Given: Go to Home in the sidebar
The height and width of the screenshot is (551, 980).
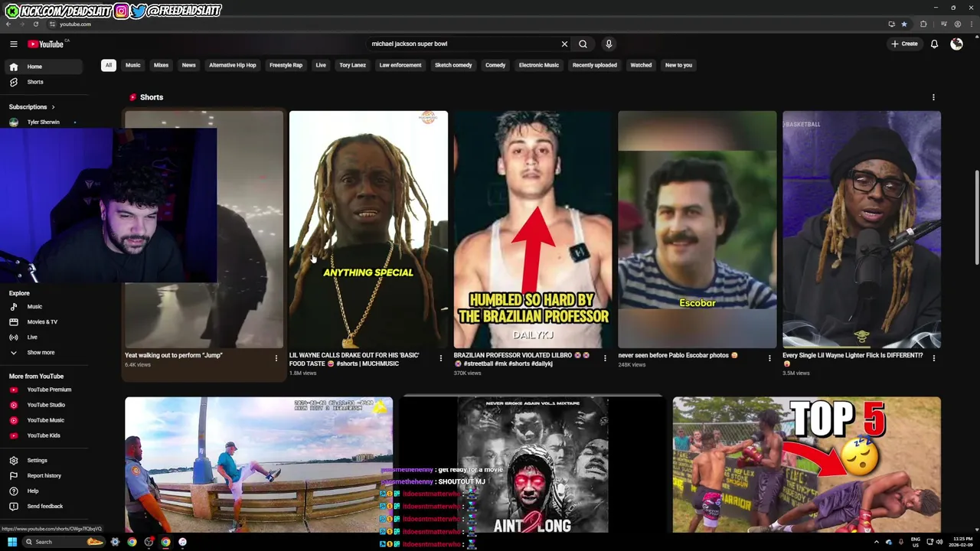Looking at the screenshot, I should [44, 67].
